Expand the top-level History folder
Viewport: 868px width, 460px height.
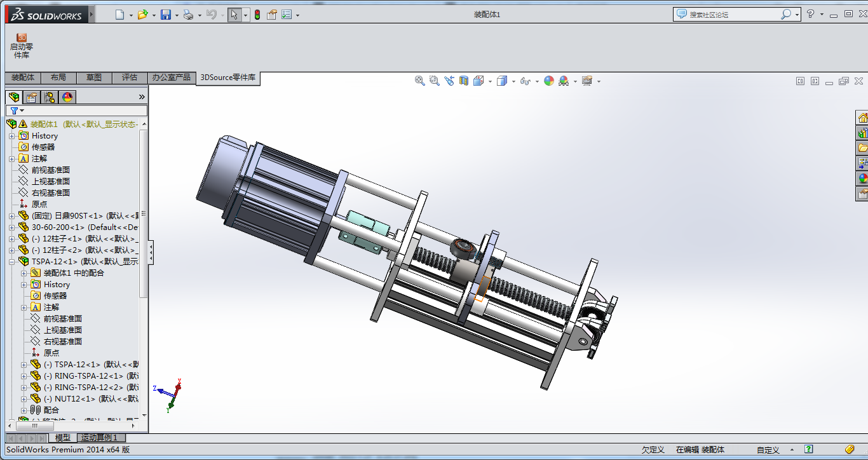[x=12, y=136]
